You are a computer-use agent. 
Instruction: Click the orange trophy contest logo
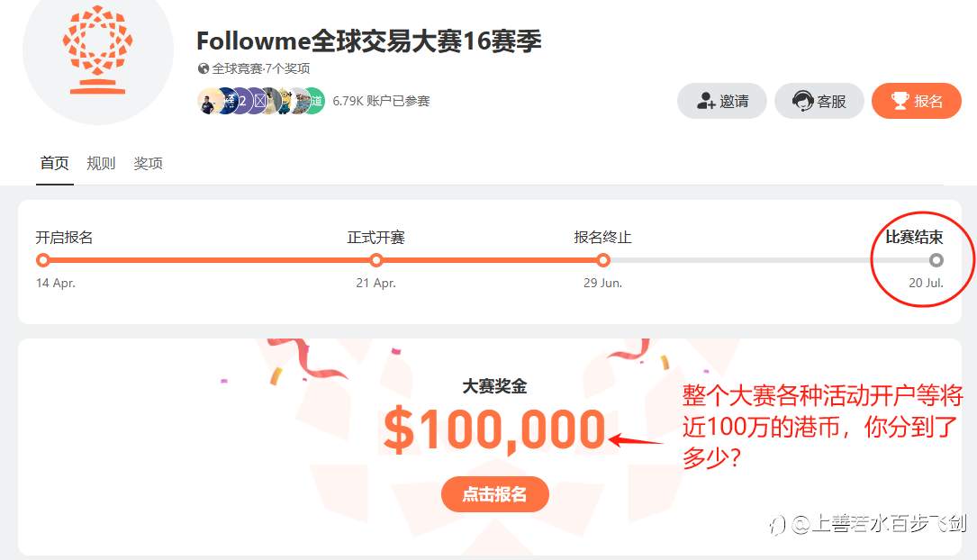coord(98,50)
